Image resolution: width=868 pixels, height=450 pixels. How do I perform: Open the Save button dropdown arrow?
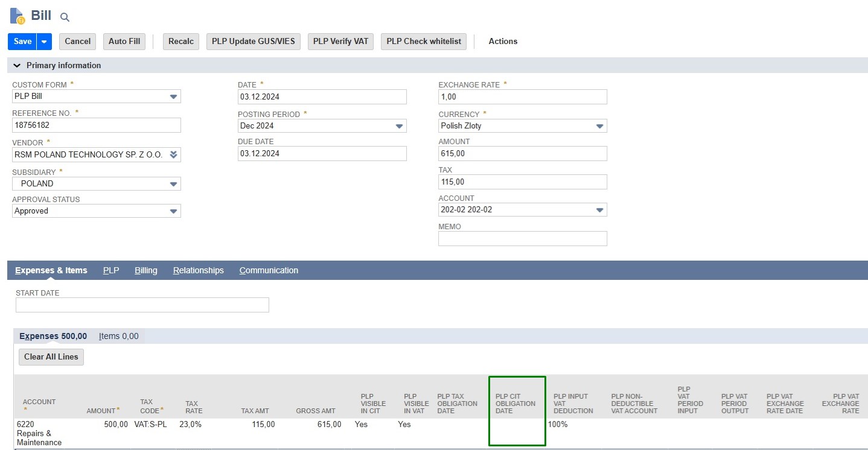44,42
